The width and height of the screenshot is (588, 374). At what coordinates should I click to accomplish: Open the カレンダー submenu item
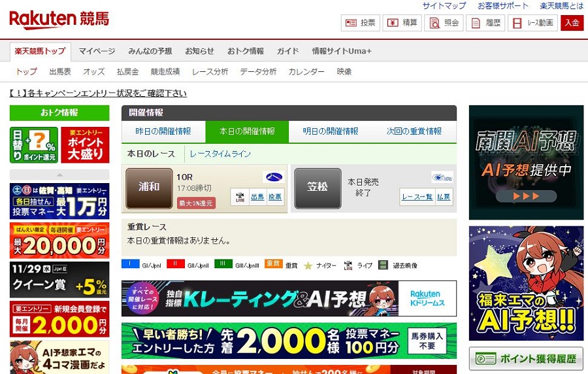pos(306,71)
